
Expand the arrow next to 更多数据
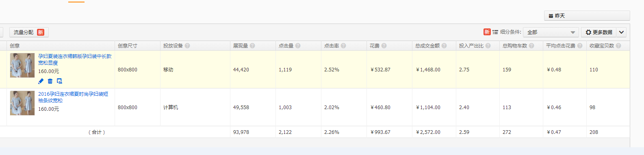point(621,32)
